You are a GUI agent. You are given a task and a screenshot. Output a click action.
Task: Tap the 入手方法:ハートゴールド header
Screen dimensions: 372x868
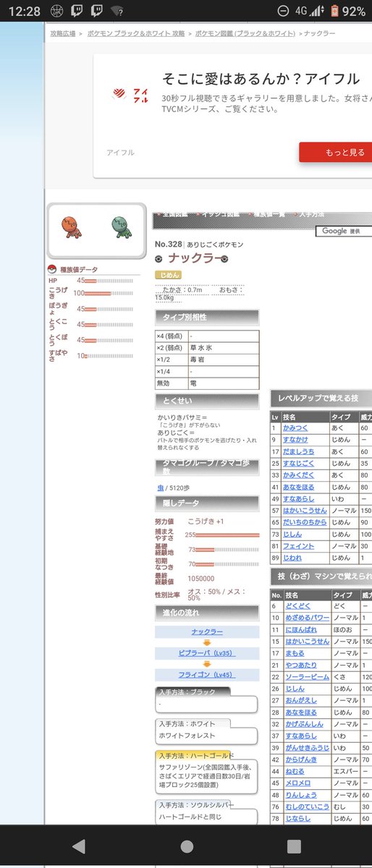click(194, 755)
